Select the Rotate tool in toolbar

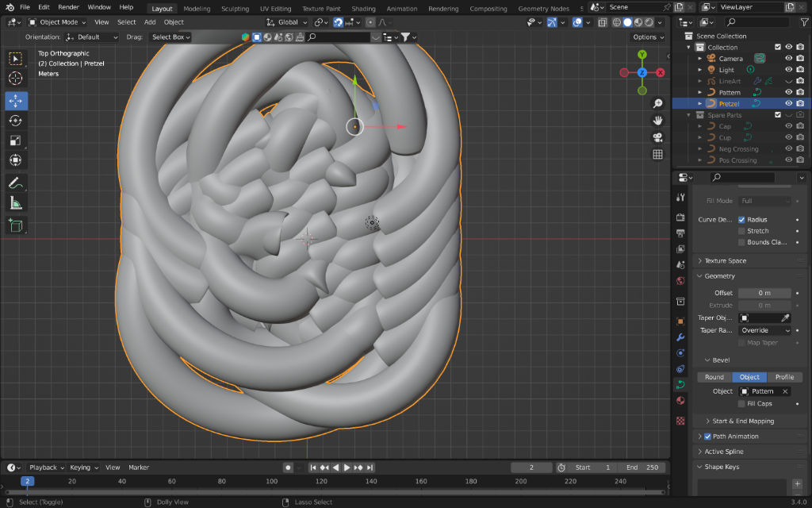16,121
